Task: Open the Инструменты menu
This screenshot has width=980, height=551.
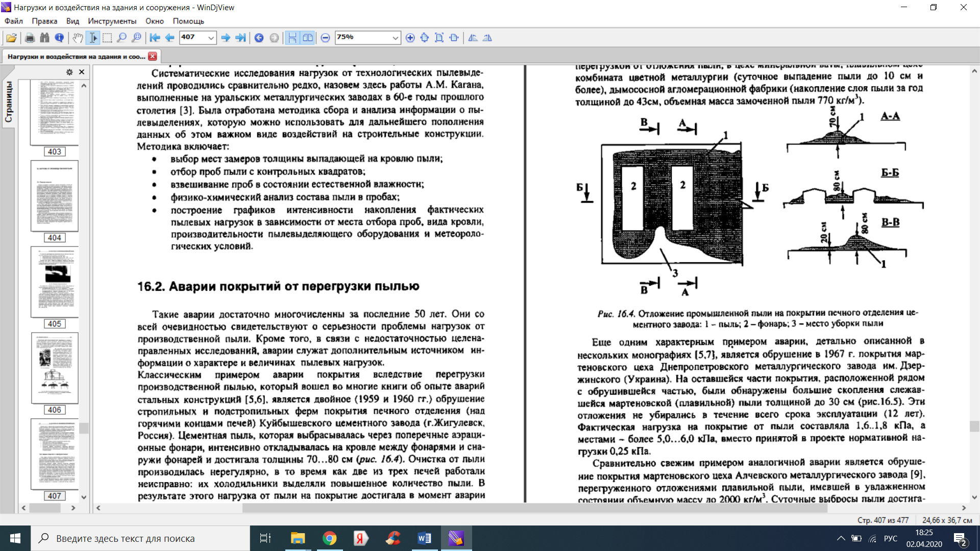Action: click(x=112, y=21)
